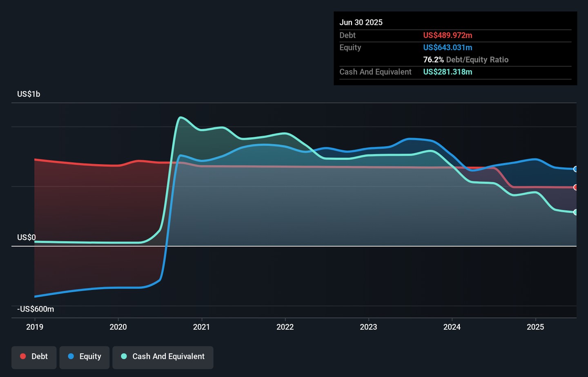This screenshot has width=588, height=377.
Task: Select the -US$600m axis label
Action: point(36,309)
